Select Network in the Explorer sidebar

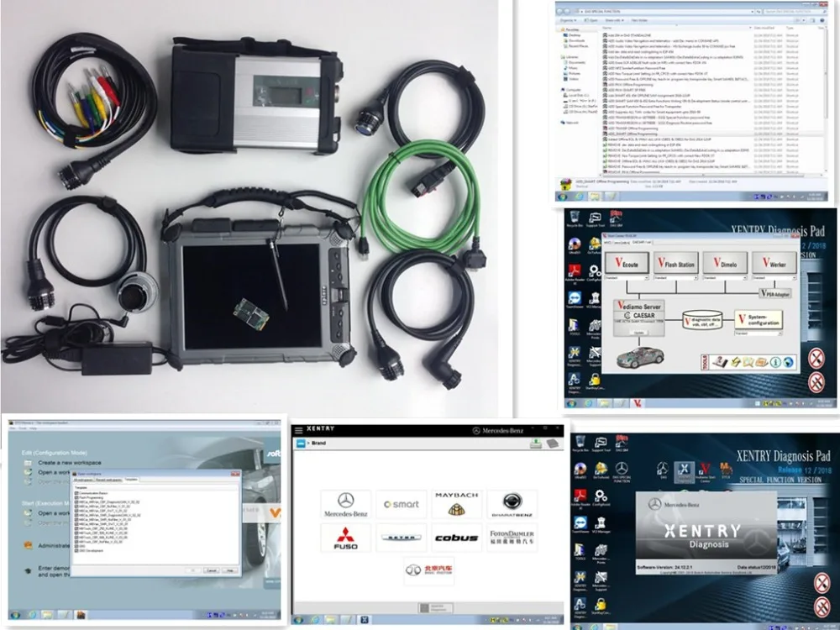(x=572, y=123)
